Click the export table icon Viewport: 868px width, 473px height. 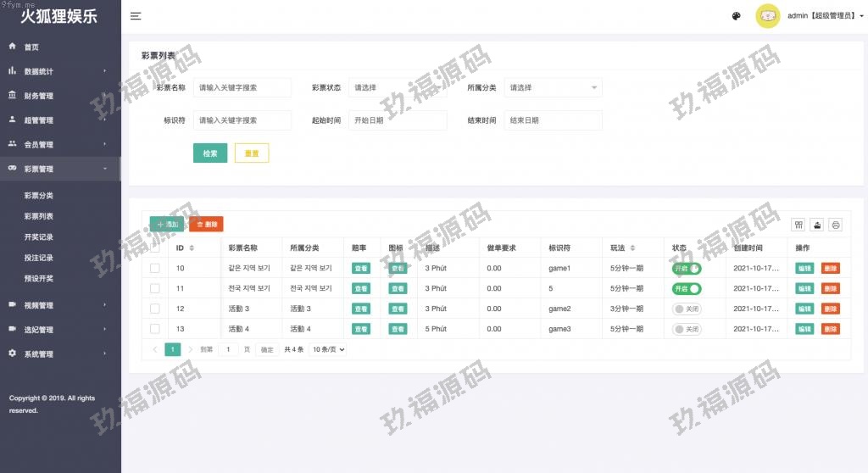[817, 225]
